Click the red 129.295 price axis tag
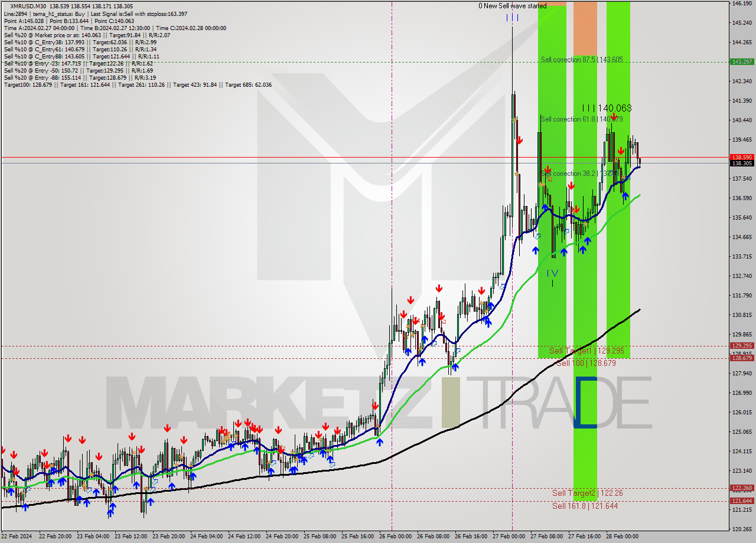Viewport: 756px width, 543px height. click(x=742, y=346)
